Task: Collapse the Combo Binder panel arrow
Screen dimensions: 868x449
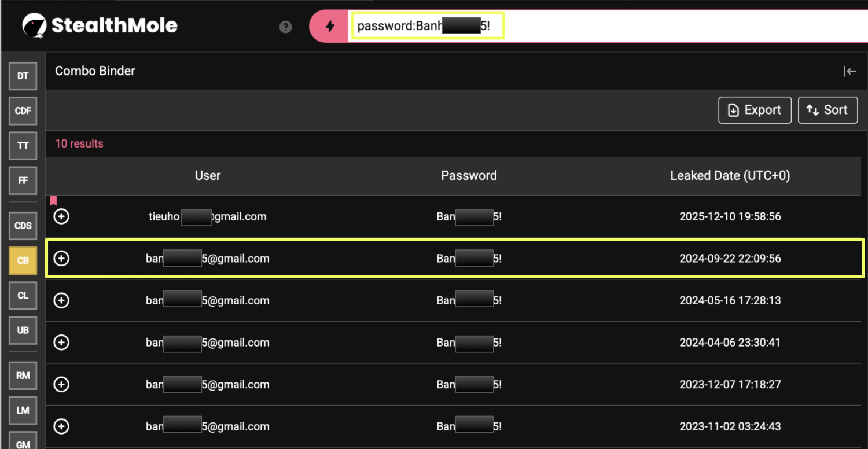Action: [x=849, y=71]
